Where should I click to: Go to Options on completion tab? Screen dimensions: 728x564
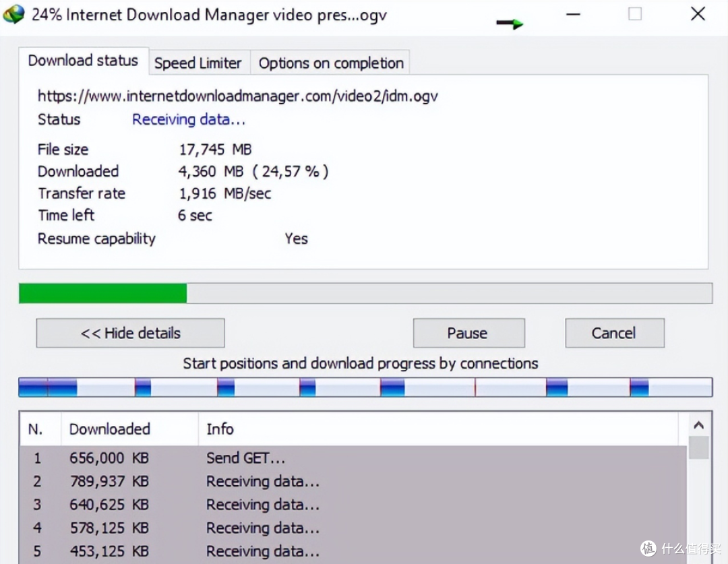coord(331,63)
